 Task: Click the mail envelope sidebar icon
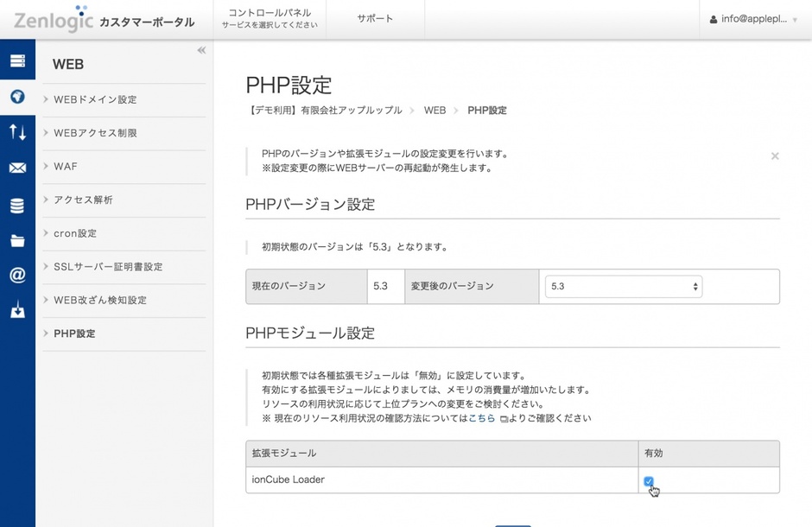pos(17,168)
